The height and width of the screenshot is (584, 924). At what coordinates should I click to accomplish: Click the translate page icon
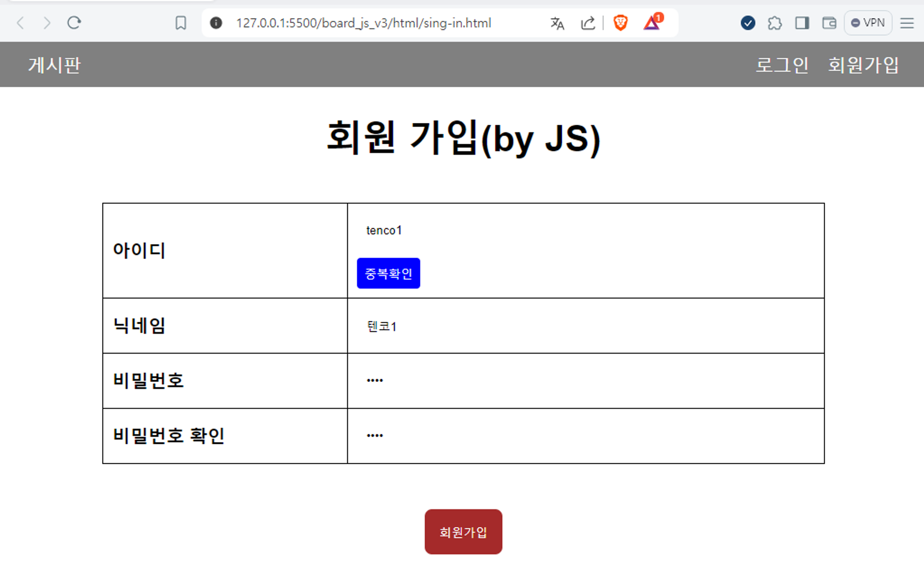pyautogui.click(x=557, y=23)
